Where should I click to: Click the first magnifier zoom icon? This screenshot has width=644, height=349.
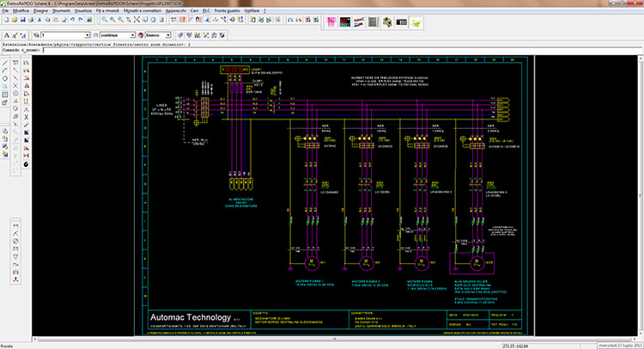(104, 20)
